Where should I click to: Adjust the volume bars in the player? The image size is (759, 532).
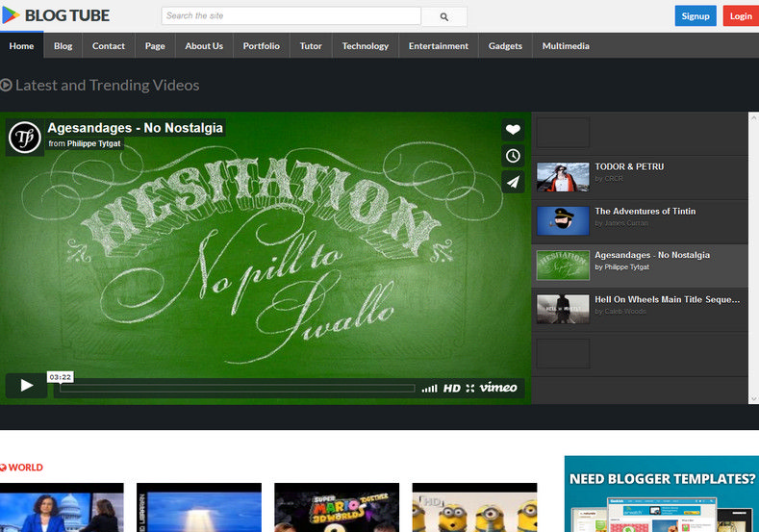point(429,389)
